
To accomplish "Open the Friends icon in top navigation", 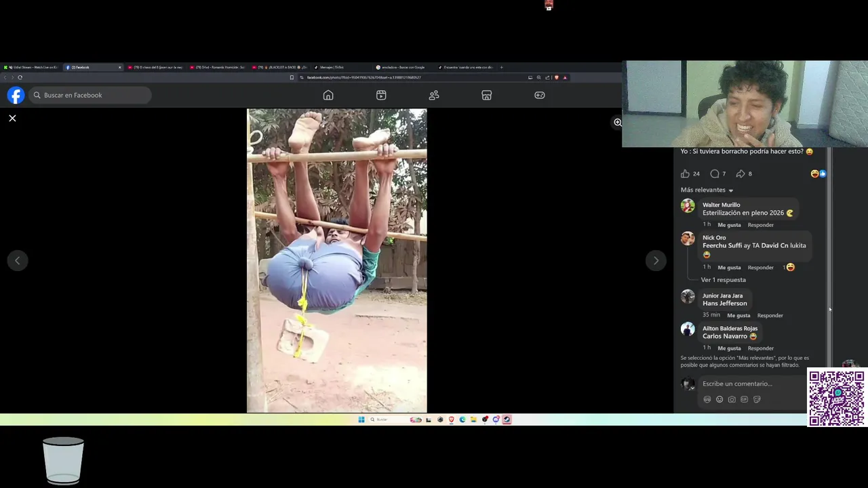I will tap(434, 95).
